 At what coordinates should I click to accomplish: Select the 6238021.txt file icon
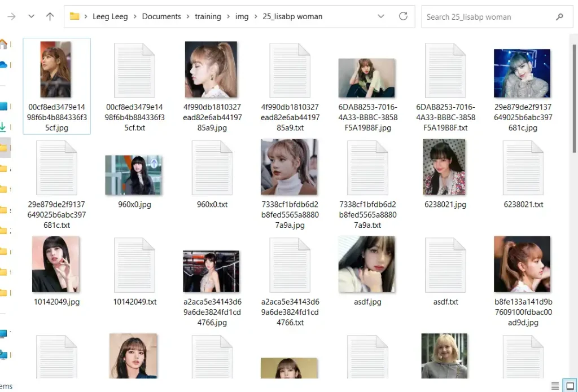[x=523, y=168]
